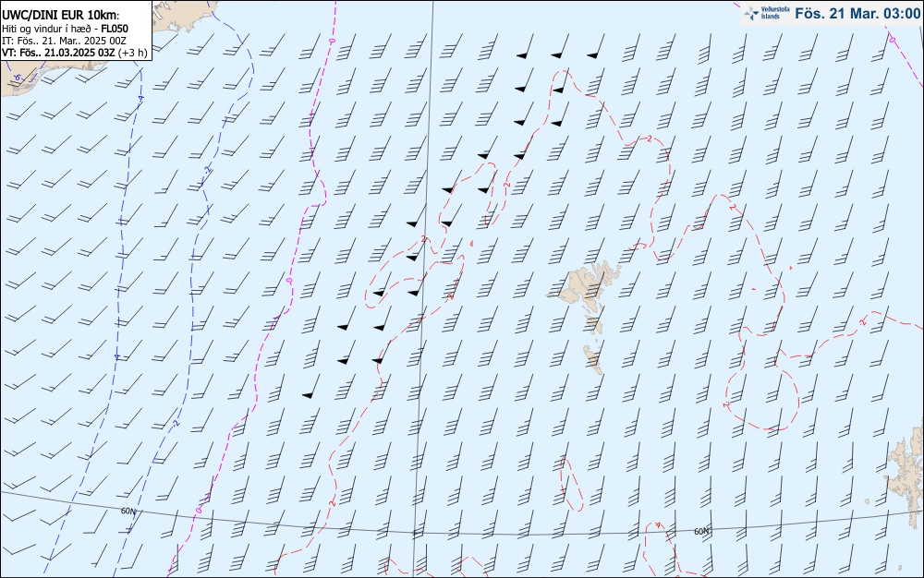This screenshot has width=924, height=578.
Task: Click the 'UWC/DINI EUR 10km:' title
Action: click(61, 16)
